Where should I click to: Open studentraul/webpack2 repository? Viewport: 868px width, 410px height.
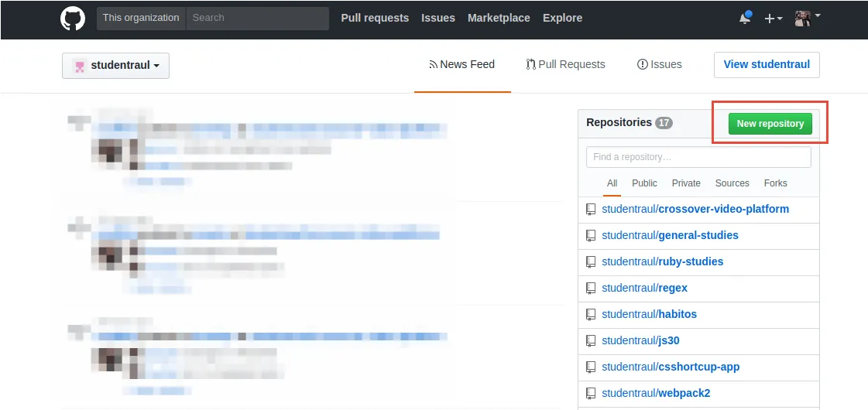656,394
